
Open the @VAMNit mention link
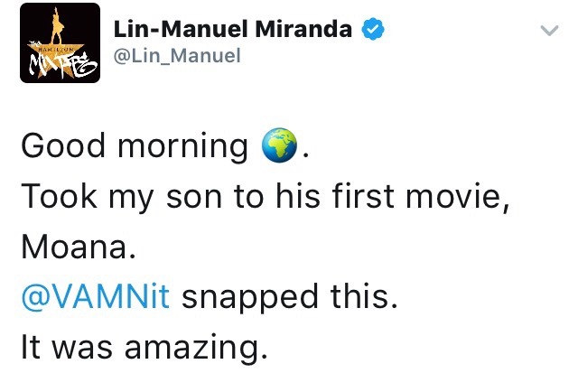point(96,296)
